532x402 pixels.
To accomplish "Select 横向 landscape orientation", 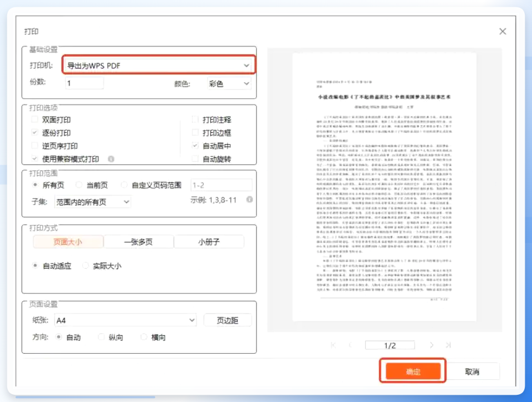I will point(144,337).
